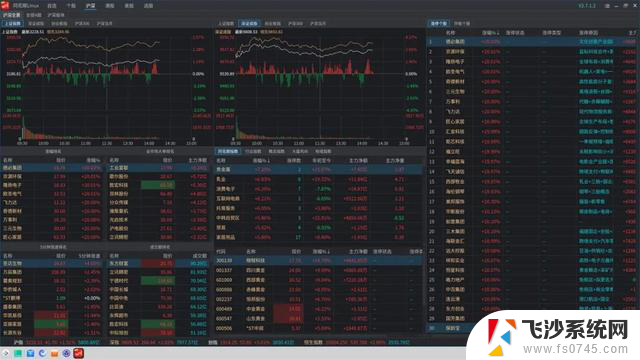Open the 涨停个股 tab in right panel
640x360 pixels.
[439, 24]
